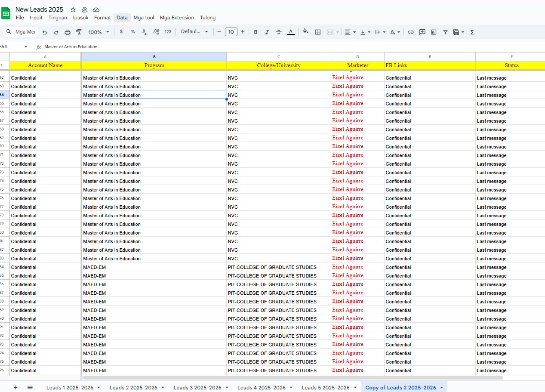Open vertical align dropdown
This screenshot has height=392, width=545.
click(x=365, y=32)
